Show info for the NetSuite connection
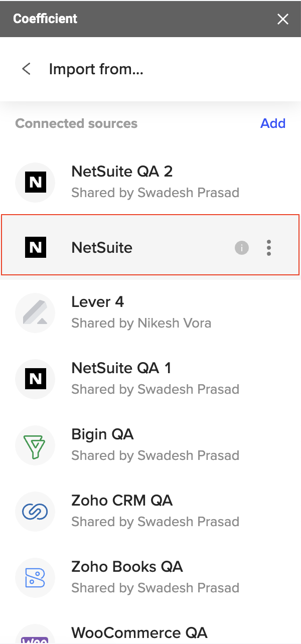Screen dimensions: 301x644 coord(242,248)
